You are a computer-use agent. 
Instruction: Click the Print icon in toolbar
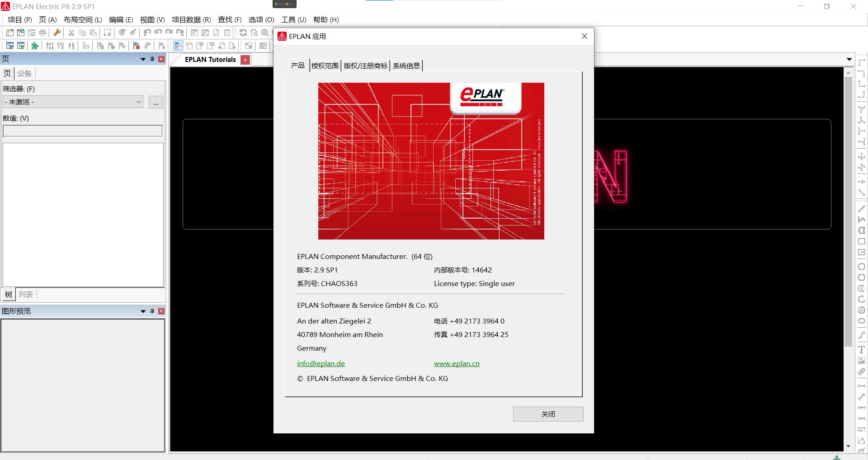coord(42,33)
